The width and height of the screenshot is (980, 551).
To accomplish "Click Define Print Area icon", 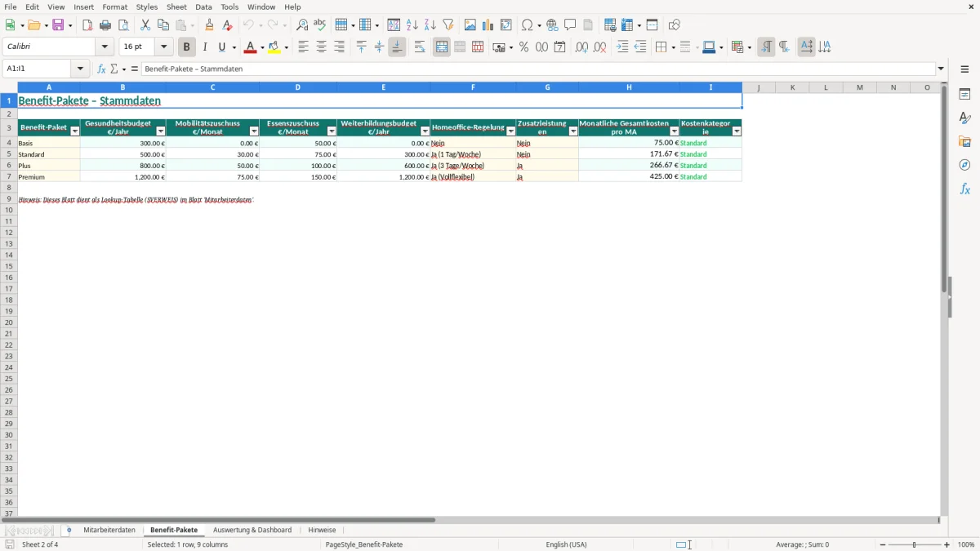I will (610, 25).
